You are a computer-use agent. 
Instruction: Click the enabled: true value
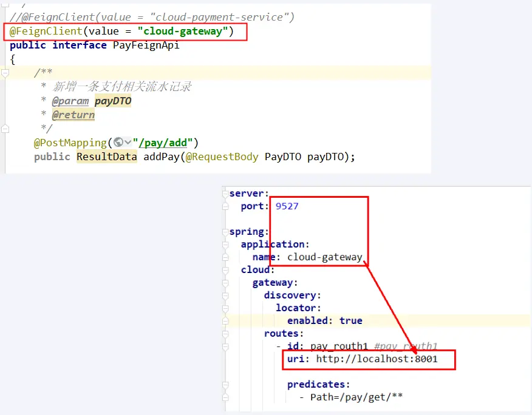point(350,320)
